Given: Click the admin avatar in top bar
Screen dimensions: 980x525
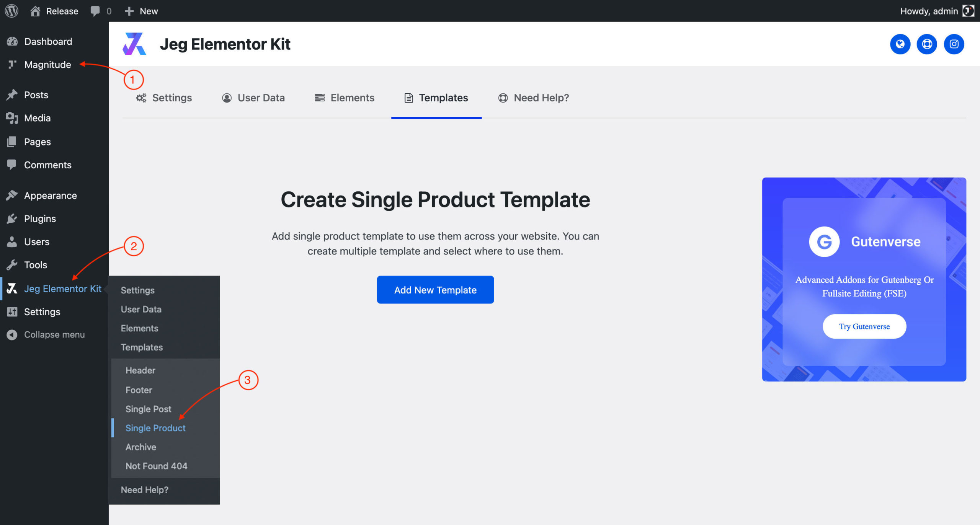Looking at the screenshot, I should pos(969,11).
